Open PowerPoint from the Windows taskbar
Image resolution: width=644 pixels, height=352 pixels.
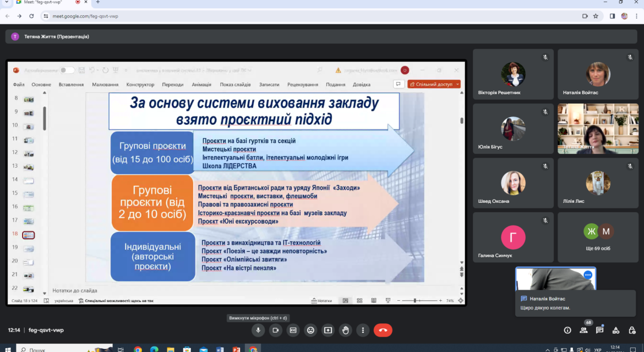(x=236, y=349)
